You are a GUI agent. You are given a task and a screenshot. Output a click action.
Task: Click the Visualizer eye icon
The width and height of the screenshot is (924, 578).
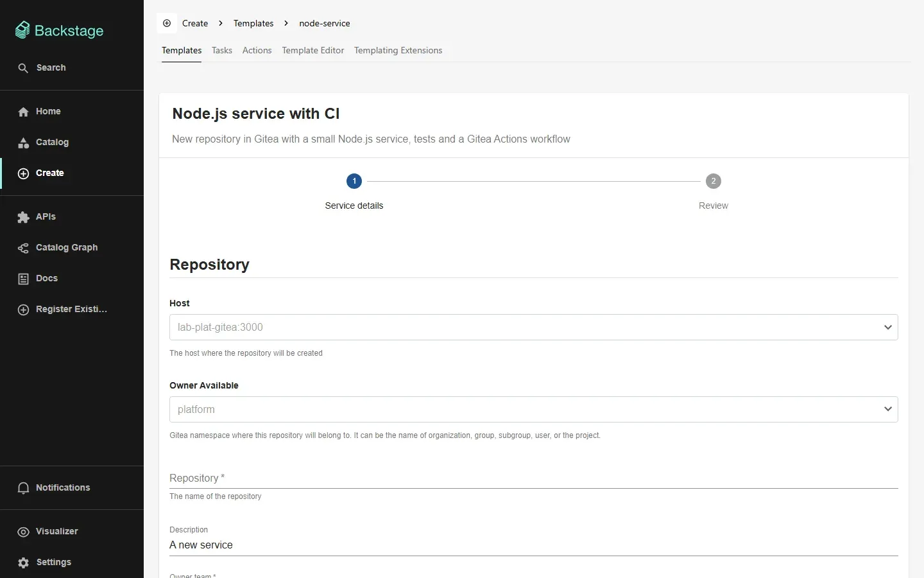point(23,532)
